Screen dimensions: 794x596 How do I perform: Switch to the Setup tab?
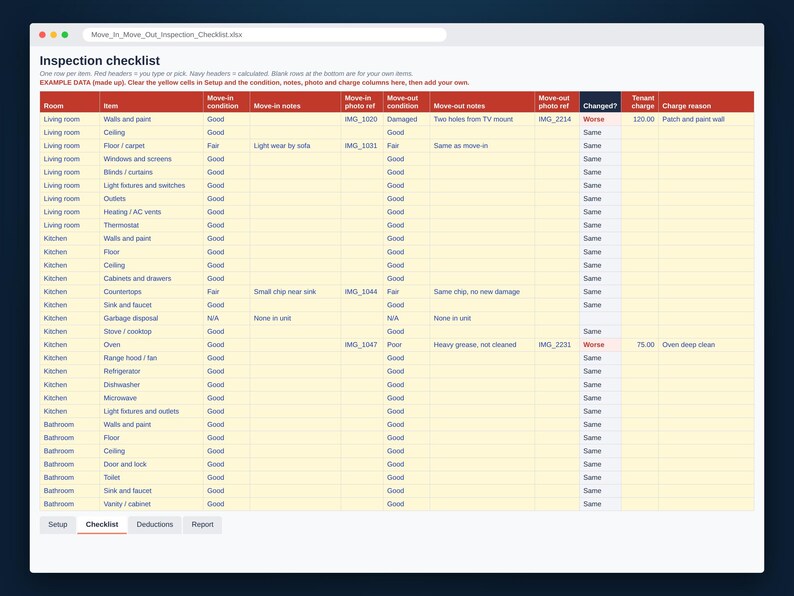58,525
